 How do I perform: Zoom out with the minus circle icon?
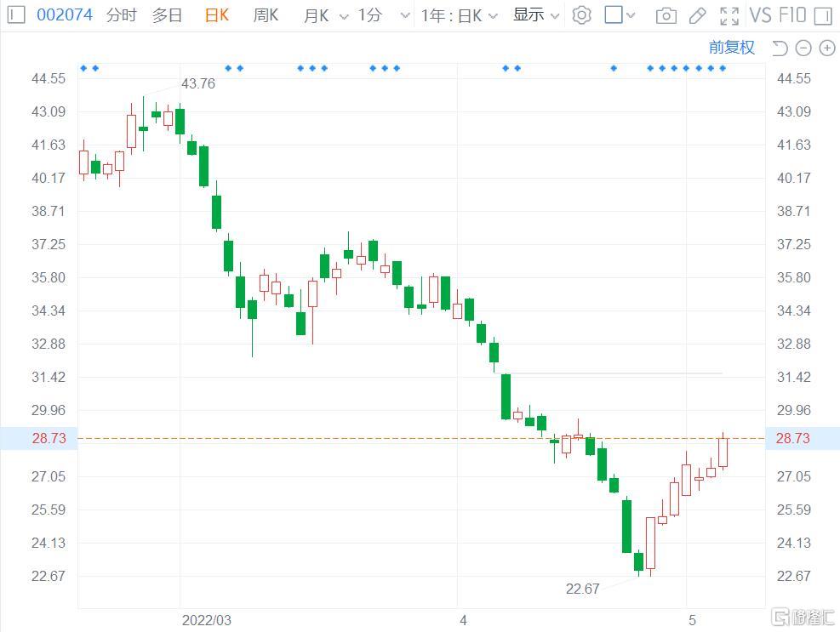(803, 48)
